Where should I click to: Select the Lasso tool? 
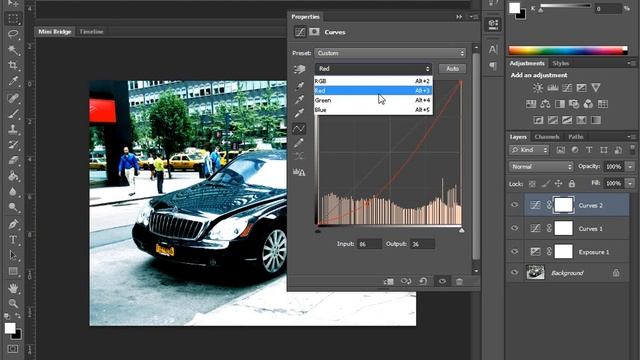pos(13,34)
